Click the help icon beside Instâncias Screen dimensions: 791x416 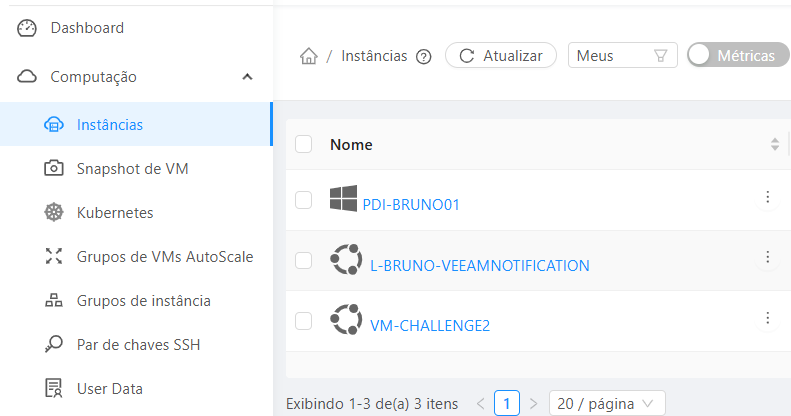click(423, 57)
